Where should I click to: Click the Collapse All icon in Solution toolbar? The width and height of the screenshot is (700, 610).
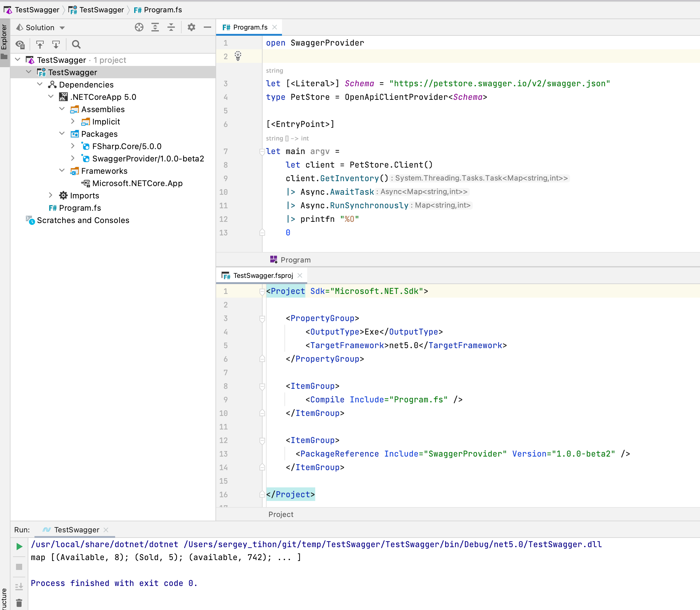coord(171,27)
